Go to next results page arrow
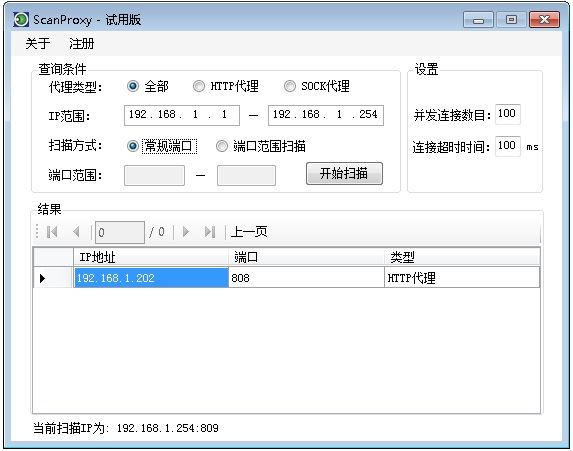573x451 pixels. coord(186,232)
